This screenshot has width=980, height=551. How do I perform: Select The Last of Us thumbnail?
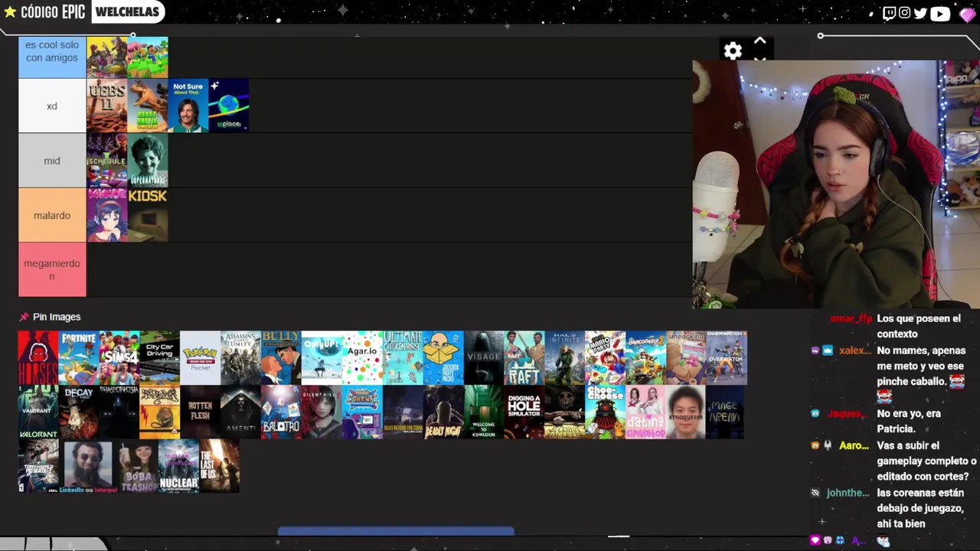click(219, 466)
